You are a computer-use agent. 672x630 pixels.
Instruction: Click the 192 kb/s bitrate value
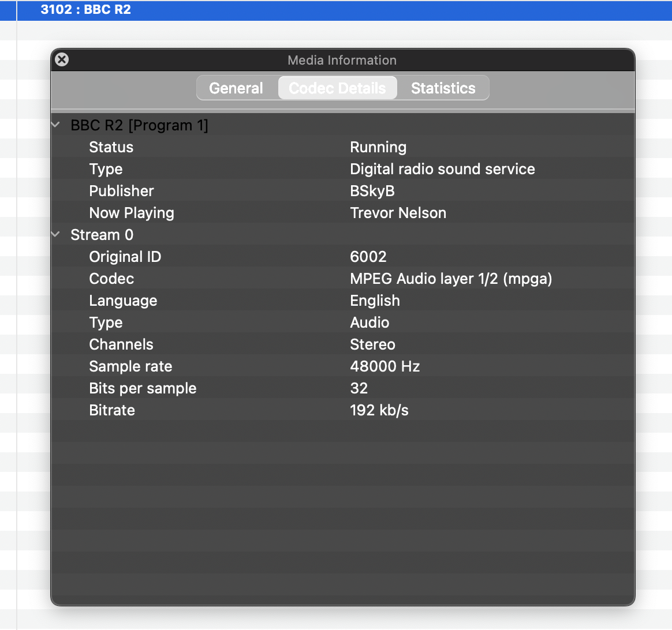pos(379,410)
